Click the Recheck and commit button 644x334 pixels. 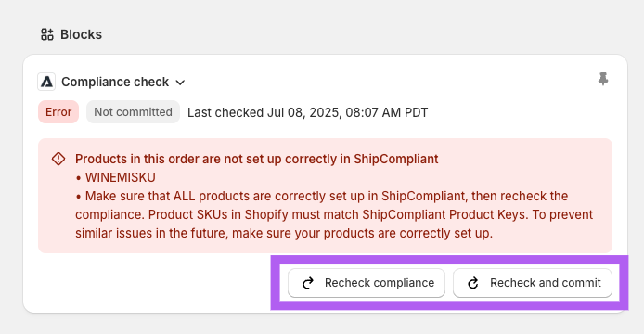[533, 283]
